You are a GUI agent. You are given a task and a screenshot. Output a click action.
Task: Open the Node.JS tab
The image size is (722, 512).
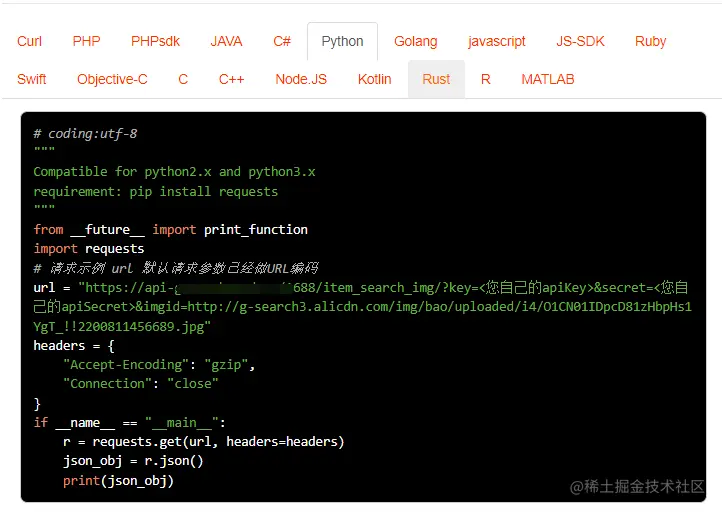(301, 79)
